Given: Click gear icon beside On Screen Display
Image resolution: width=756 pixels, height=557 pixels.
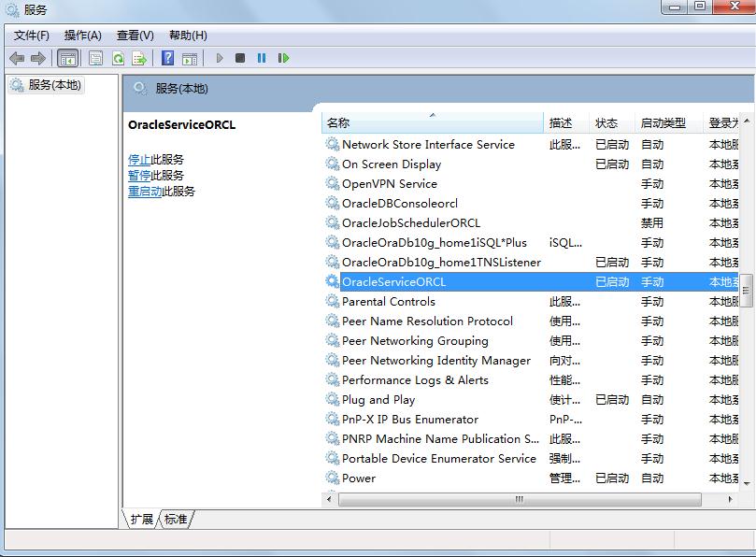Looking at the screenshot, I should click(332, 164).
